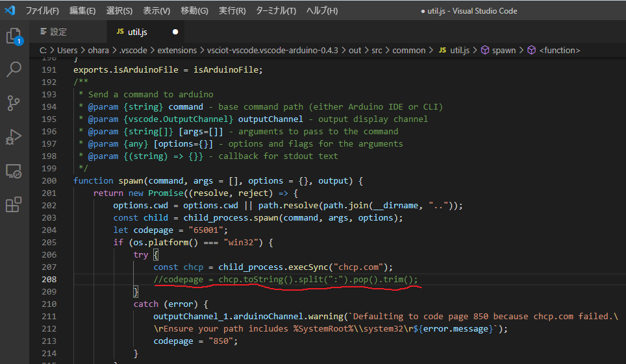
Task: Open the Run and Debug view
Action: 14,137
